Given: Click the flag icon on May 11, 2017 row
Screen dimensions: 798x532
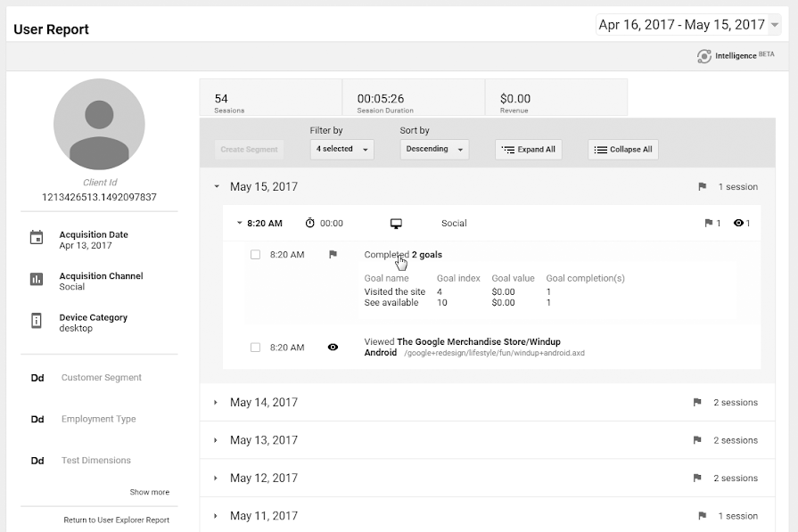Looking at the screenshot, I should 703,516.
